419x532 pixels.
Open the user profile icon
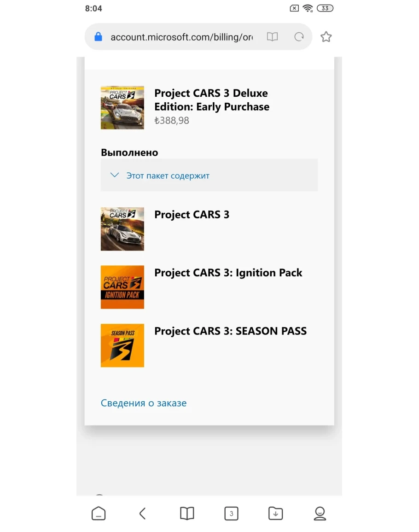320,513
